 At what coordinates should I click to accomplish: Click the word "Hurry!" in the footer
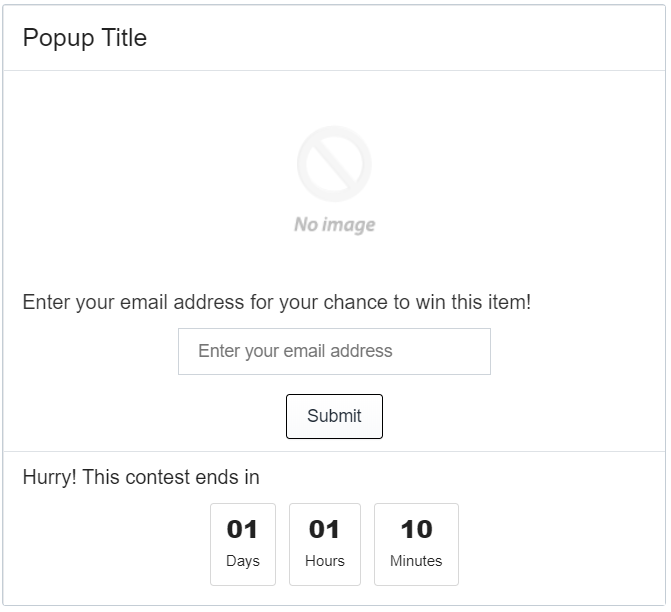coord(49,477)
